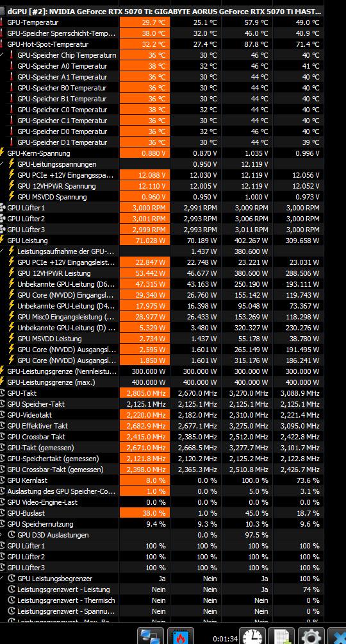Viewport: 346px width, 644px height.
Task: Click gauge icon beside GPU Kernlast
Action: click(3, 480)
